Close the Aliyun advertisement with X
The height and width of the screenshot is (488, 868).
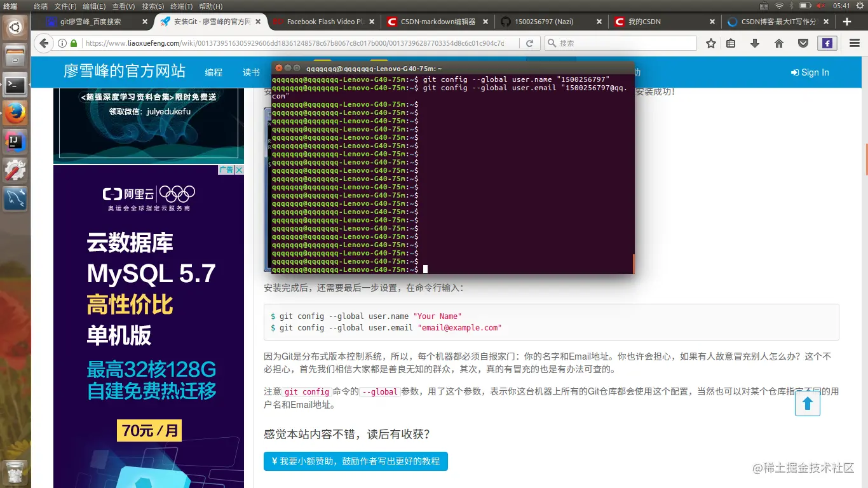pyautogui.click(x=240, y=170)
